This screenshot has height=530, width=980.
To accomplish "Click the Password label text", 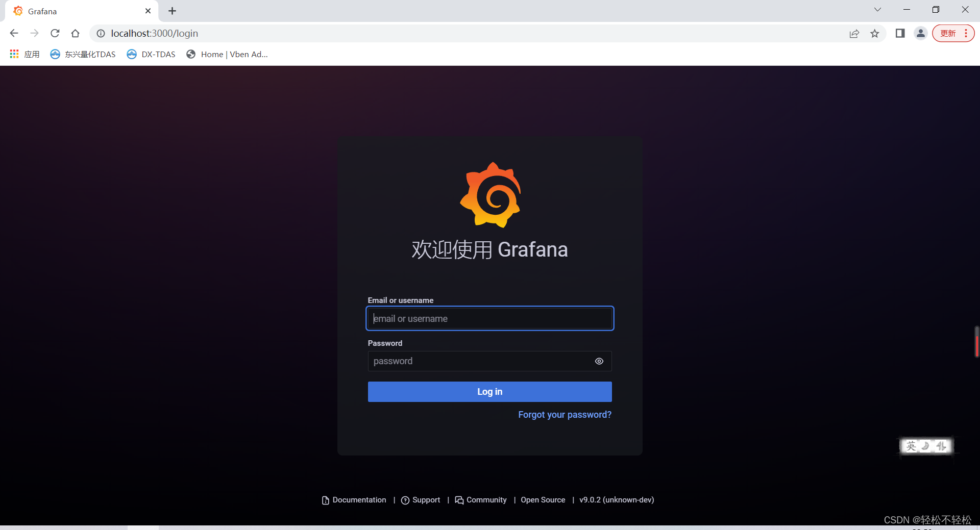I will coord(385,343).
